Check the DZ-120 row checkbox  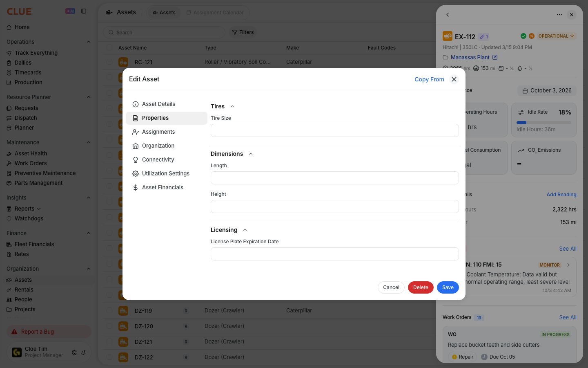coord(109,326)
